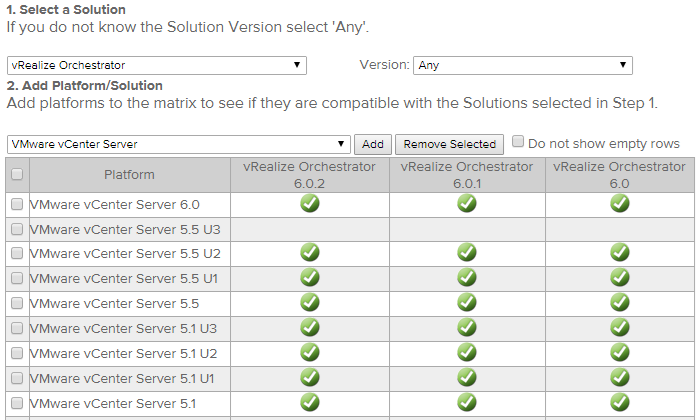This screenshot has height=420, width=698.
Task: Check the VMware vCenter Server 5.1 row checkbox
Action: pos(17,403)
